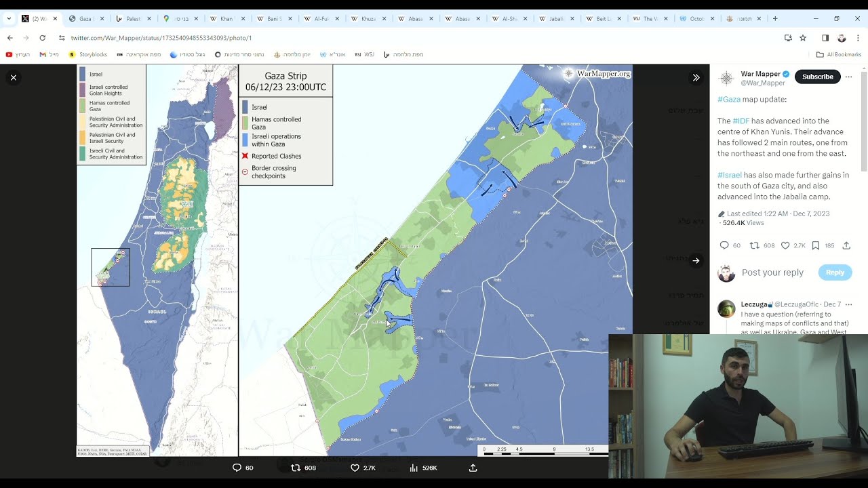Screen dimensions: 868x488
Task: Open the יומן מלחמה bookmark
Action: pyautogui.click(x=292, y=54)
